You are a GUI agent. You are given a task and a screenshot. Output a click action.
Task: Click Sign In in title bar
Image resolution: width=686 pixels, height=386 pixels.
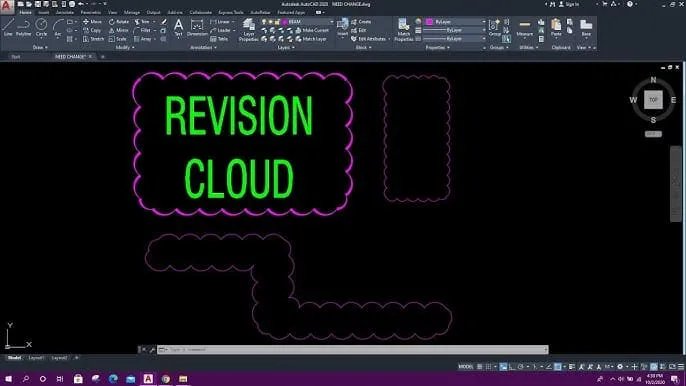(569, 4)
